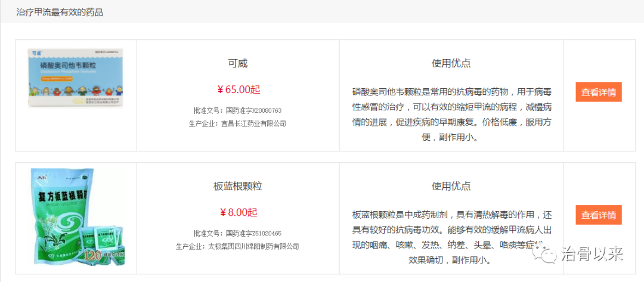
Task: Open the 可威 product name link
Action: pos(238,64)
